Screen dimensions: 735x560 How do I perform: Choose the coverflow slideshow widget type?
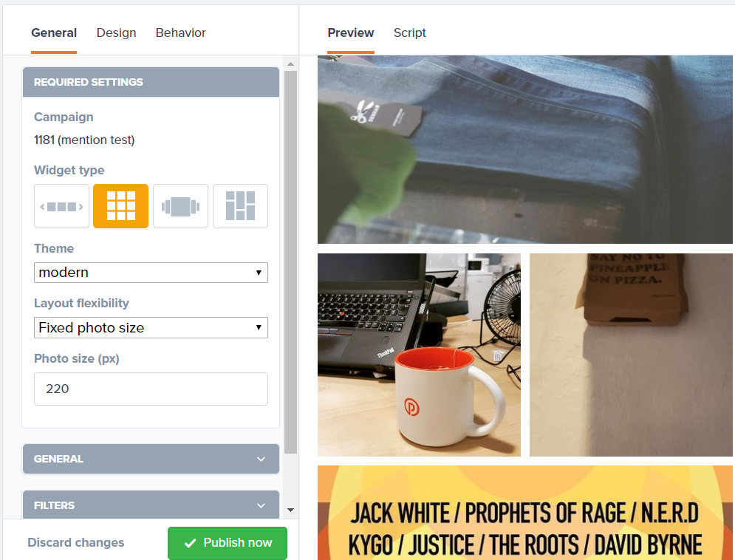point(180,206)
